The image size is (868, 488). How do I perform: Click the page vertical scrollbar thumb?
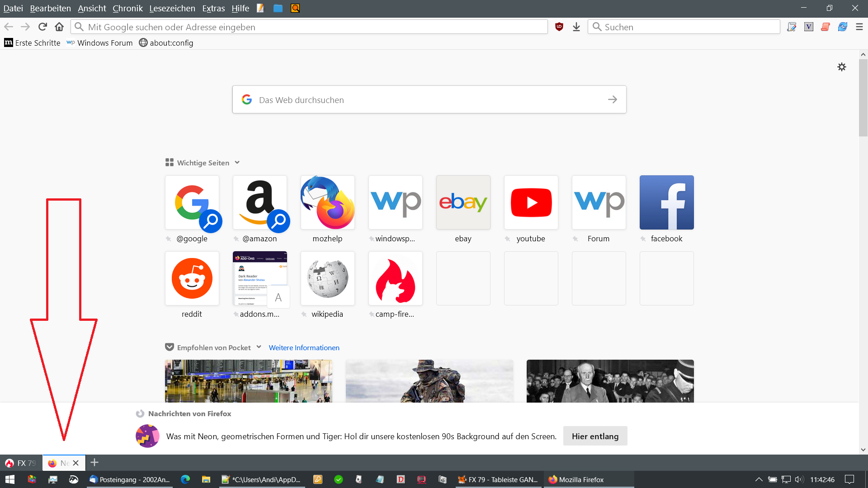pyautogui.click(x=863, y=97)
